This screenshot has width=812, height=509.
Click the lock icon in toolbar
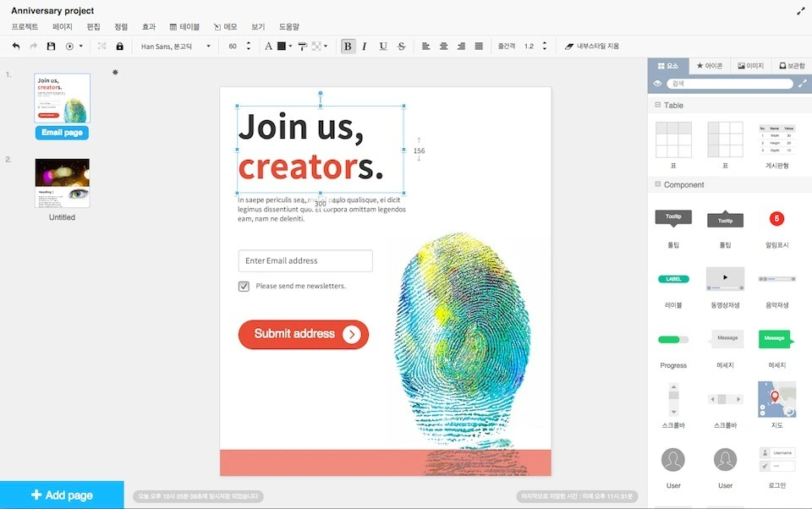coord(119,47)
